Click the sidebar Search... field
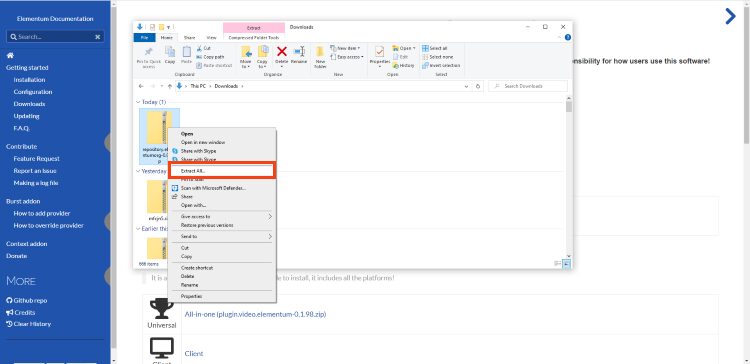The width and height of the screenshot is (750, 364). (55, 37)
